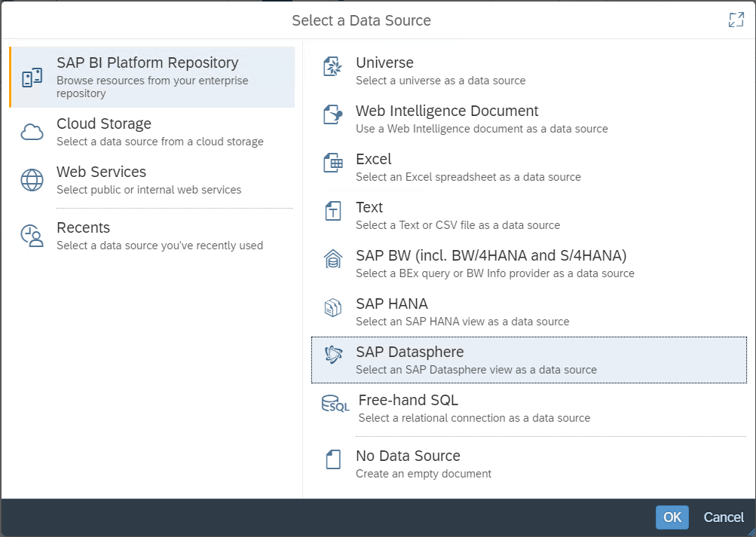Click 'Select a relational connection as a data source'

[x=474, y=417]
